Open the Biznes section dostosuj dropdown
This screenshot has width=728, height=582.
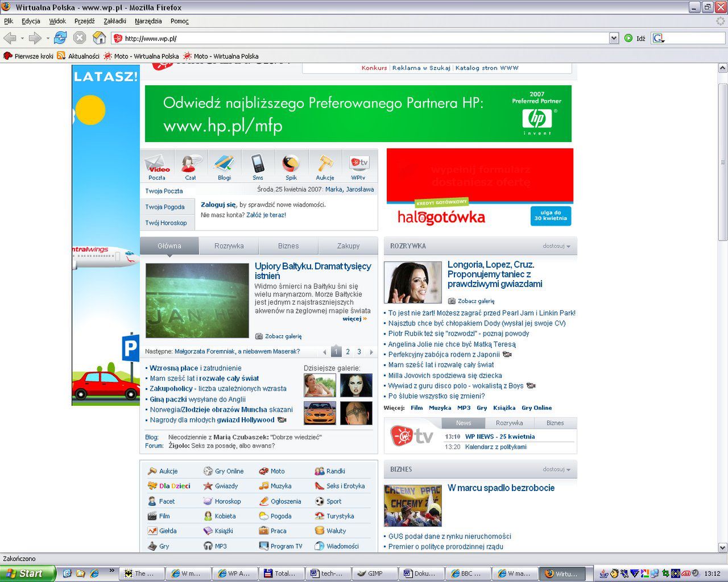pos(556,469)
